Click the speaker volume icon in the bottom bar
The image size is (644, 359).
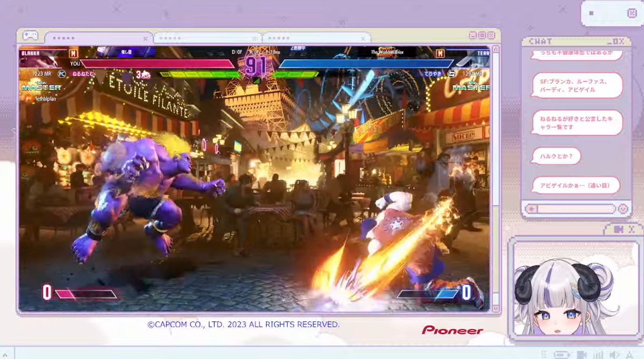[x=614, y=355]
